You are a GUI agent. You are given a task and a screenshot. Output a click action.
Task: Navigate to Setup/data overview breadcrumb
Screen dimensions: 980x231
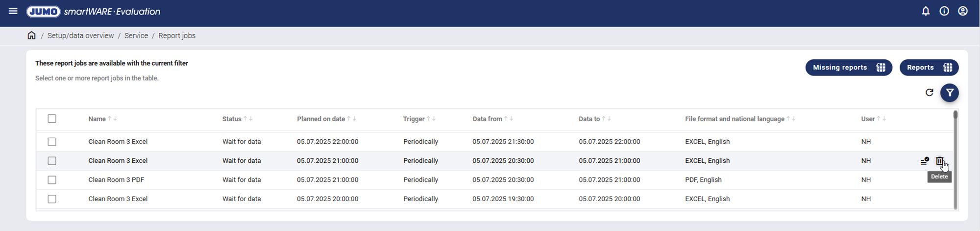[80, 36]
